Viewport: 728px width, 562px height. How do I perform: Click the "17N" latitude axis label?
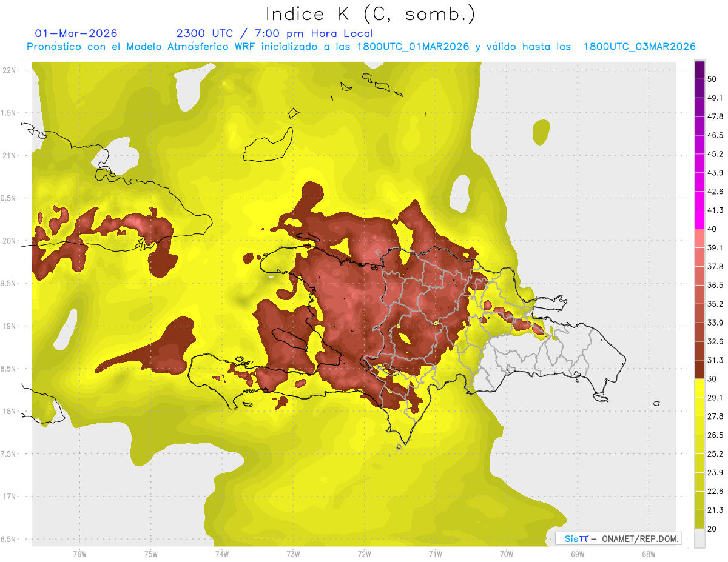[9, 497]
